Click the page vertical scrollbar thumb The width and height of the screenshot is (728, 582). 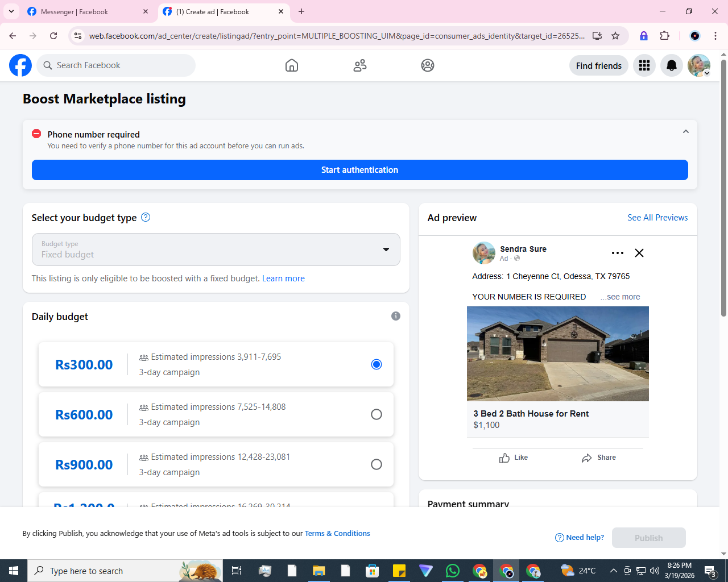pyautogui.click(x=723, y=188)
